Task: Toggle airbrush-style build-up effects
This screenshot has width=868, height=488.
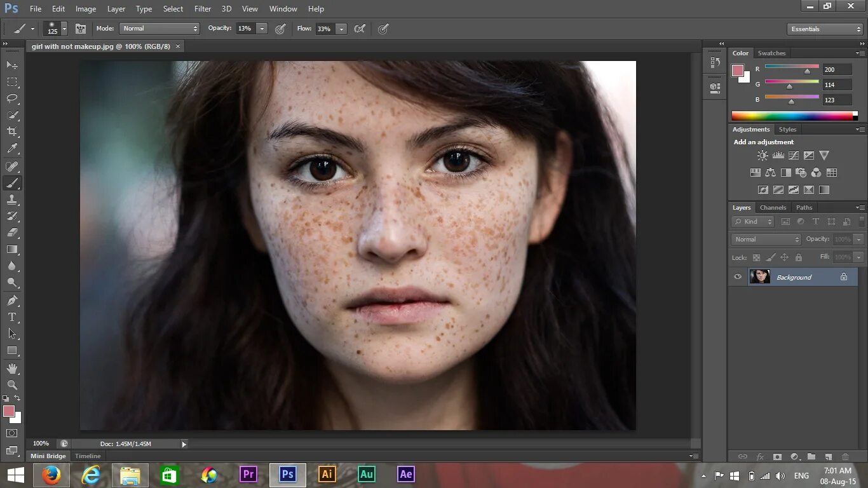Action: pyautogui.click(x=360, y=29)
